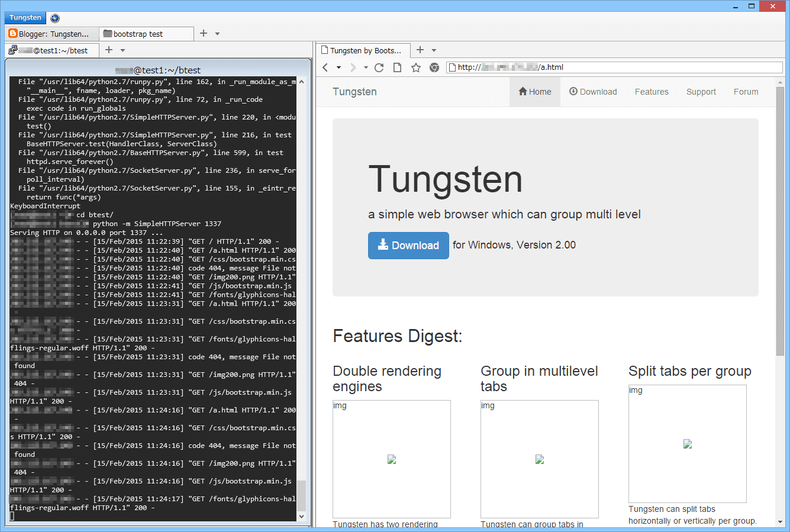Add new tab in browser pane
The height and width of the screenshot is (532, 790).
pyautogui.click(x=420, y=50)
